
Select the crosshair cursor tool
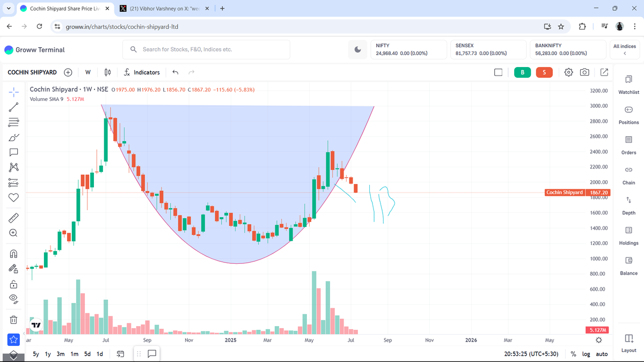click(x=14, y=92)
